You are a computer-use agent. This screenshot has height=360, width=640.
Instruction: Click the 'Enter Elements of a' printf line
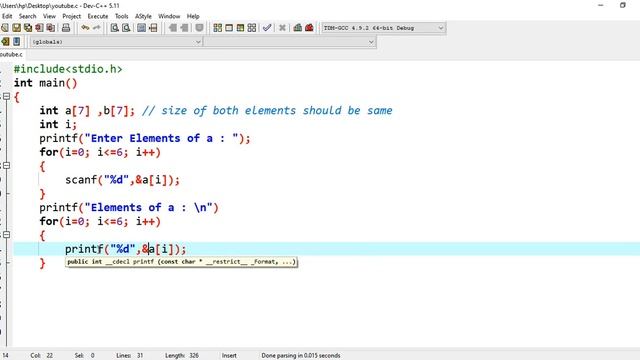click(145, 138)
